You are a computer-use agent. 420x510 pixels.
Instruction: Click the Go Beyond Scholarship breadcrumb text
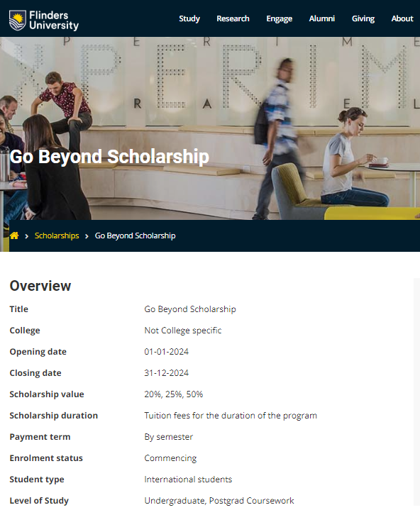(x=135, y=235)
